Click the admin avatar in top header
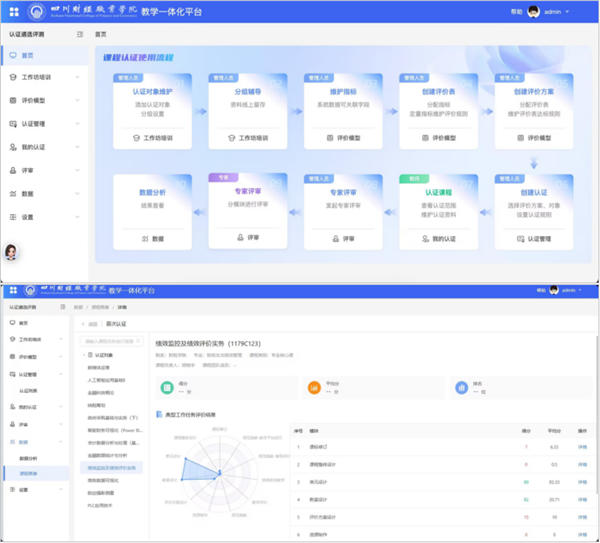The height and width of the screenshot is (543, 600). click(534, 11)
